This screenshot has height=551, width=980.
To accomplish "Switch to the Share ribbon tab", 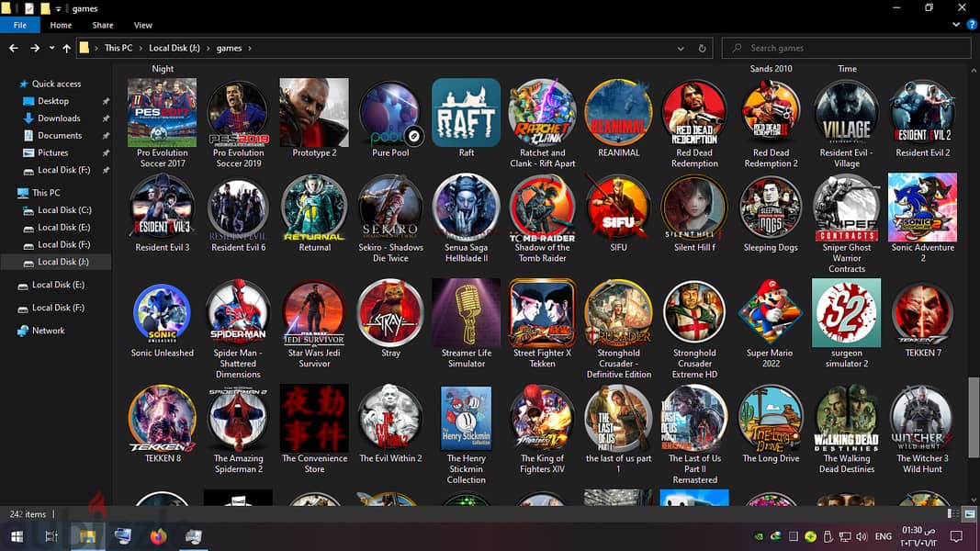I will [103, 25].
